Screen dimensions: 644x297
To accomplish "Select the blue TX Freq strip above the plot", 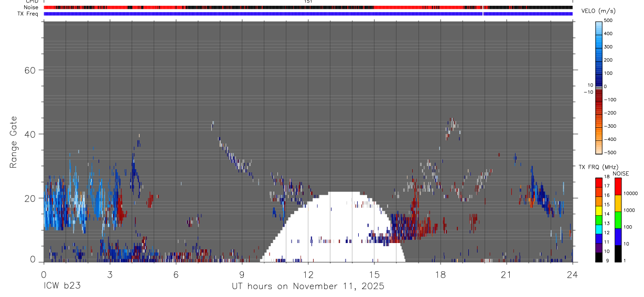I will (x=308, y=14).
